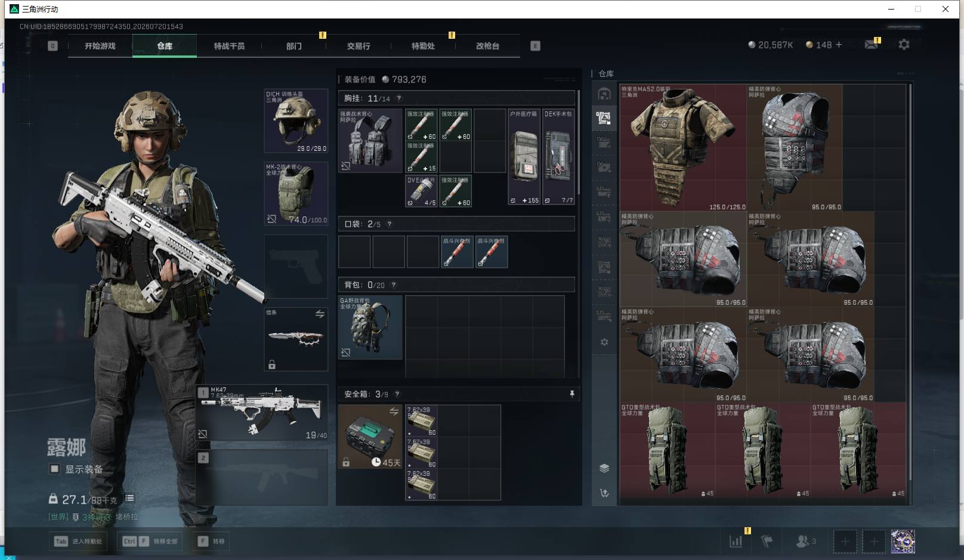Open the 口袋 help question mark
Viewport: 964px width, 560px height.
coord(390,224)
